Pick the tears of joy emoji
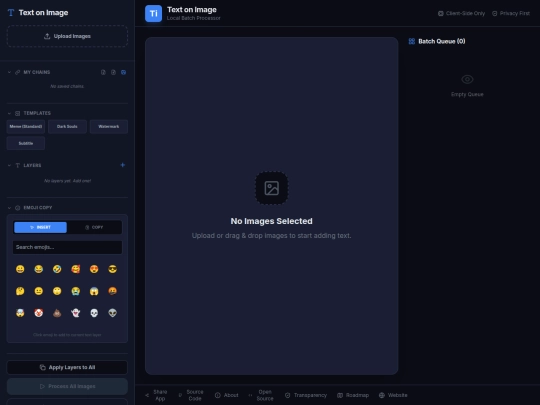The width and height of the screenshot is (540, 405). pyautogui.click(x=39, y=269)
